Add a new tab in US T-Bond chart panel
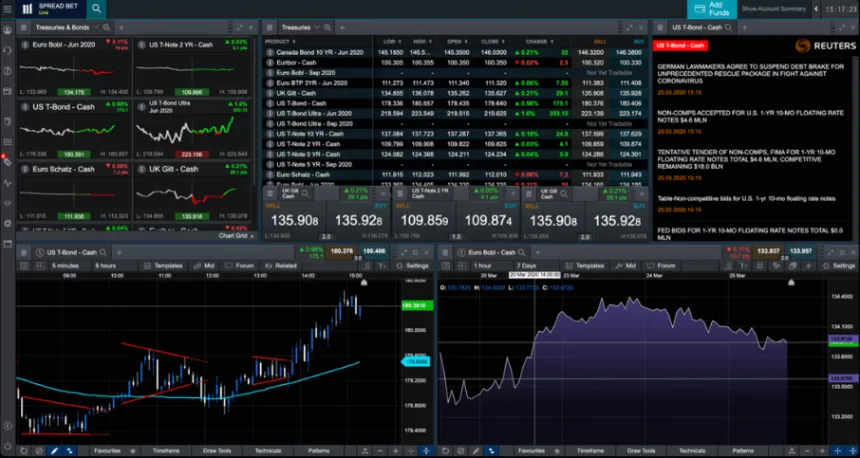Viewport: 860px width, 458px height. click(119, 252)
